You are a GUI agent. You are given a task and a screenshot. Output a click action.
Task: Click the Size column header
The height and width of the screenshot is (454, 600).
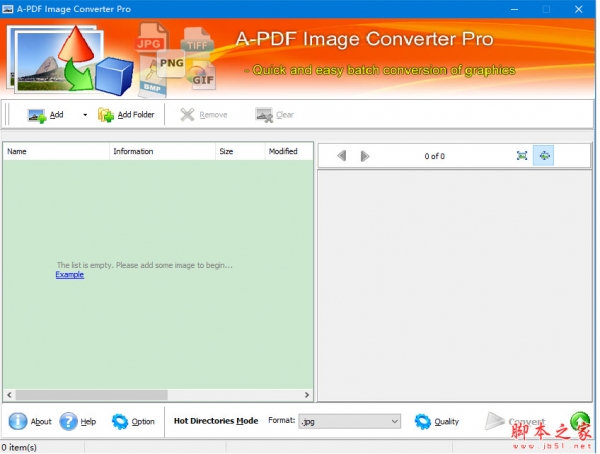[x=240, y=152]
